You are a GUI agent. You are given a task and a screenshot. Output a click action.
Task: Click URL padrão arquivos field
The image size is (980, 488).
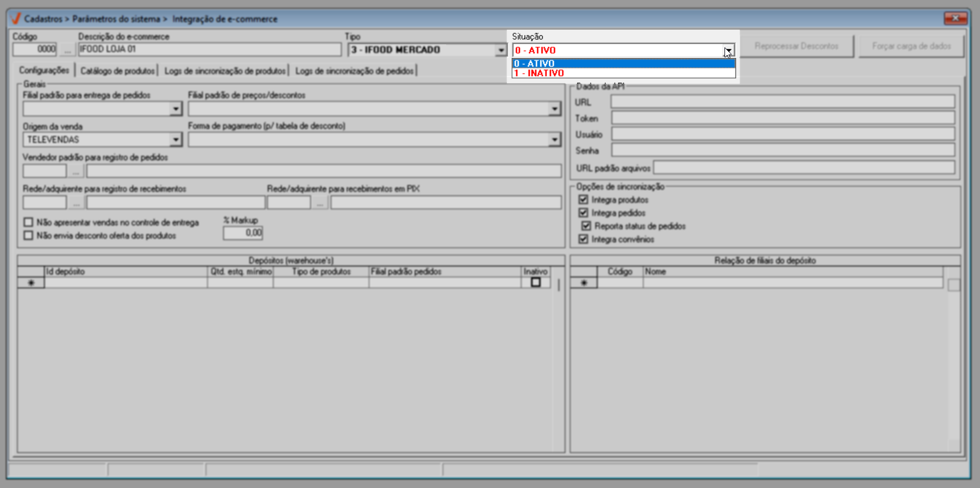coord(803,168)
